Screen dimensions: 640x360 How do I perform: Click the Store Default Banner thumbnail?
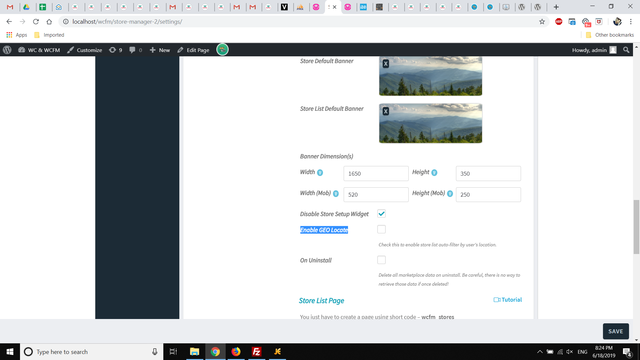tap(430, 76)
